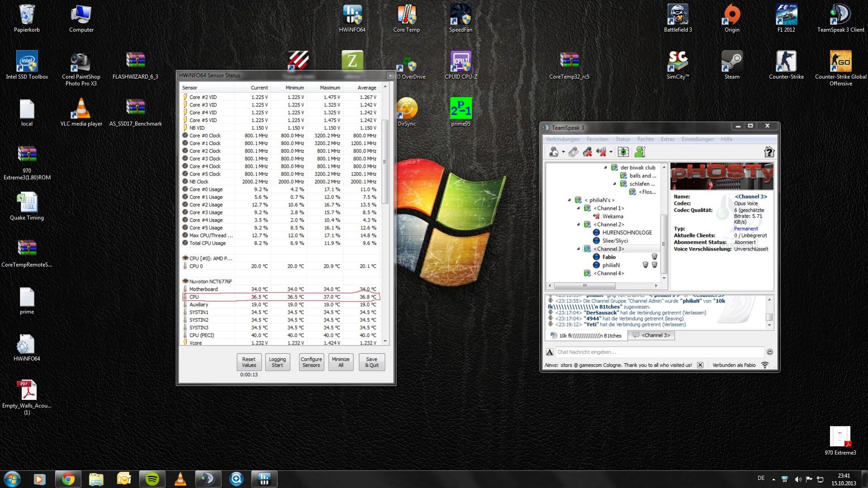
Task: Select the prime95 desktop icon
Action: coord(460,113)
